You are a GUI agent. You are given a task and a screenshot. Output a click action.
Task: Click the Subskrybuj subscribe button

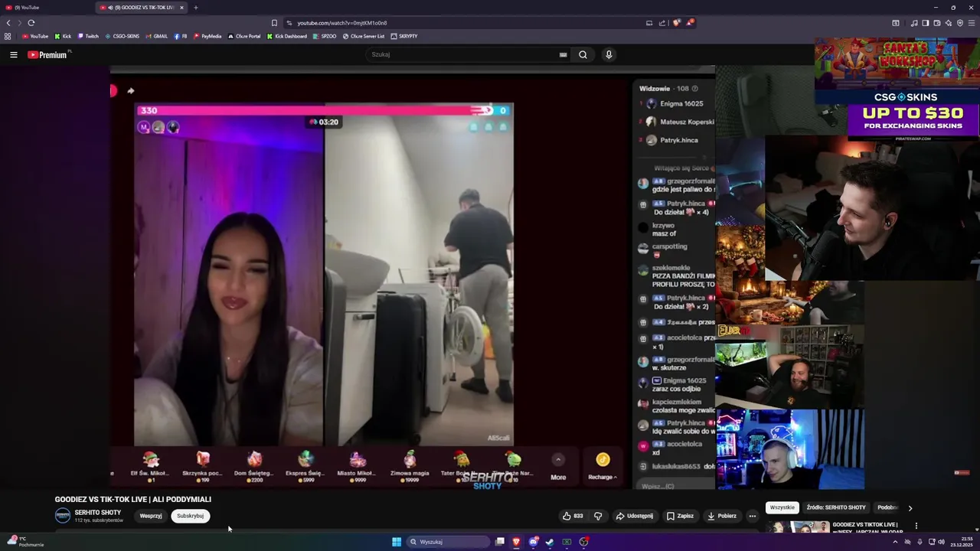(x=191, y=516)
